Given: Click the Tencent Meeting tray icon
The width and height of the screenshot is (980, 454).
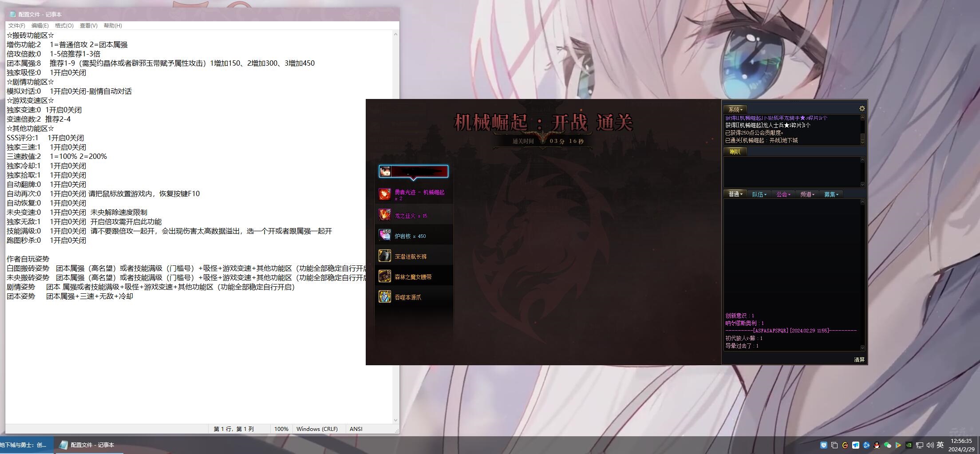Looking at the screenshot, I should point(855,445).
